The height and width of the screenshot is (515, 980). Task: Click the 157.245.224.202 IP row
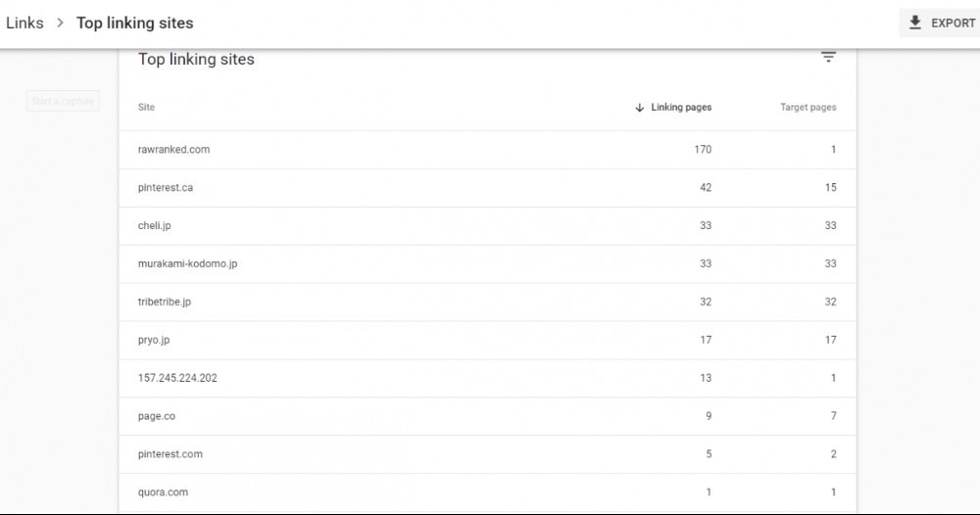(177, 378)
